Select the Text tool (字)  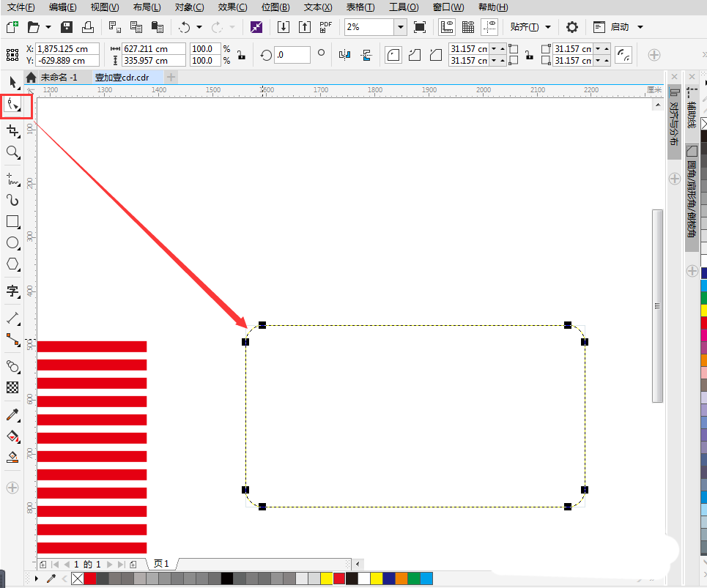click(x=13, y=291)
